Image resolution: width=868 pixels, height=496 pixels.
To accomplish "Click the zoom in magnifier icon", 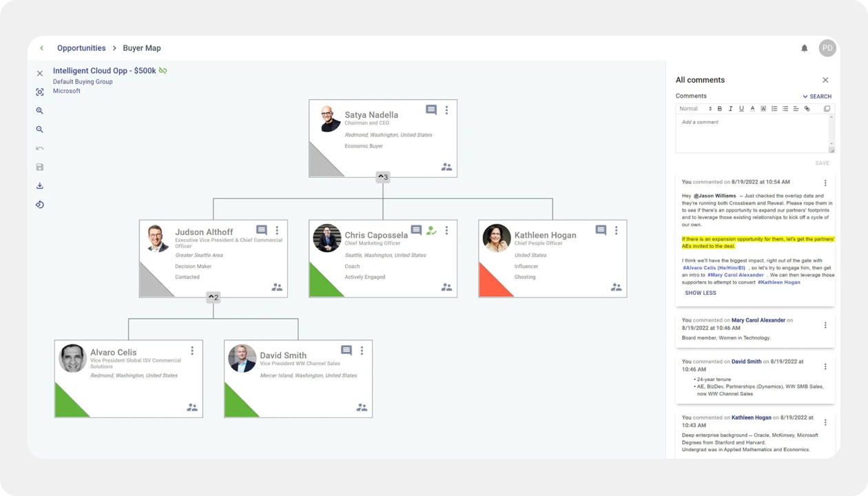I will [40, 111].
